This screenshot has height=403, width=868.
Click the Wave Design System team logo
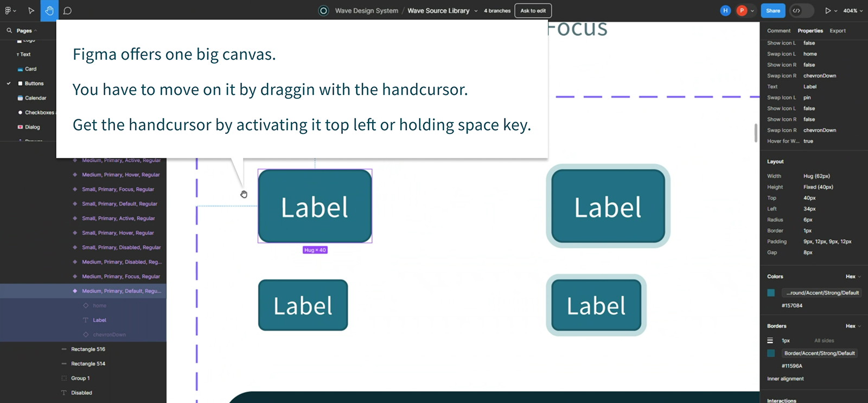[x=323, y=10]
